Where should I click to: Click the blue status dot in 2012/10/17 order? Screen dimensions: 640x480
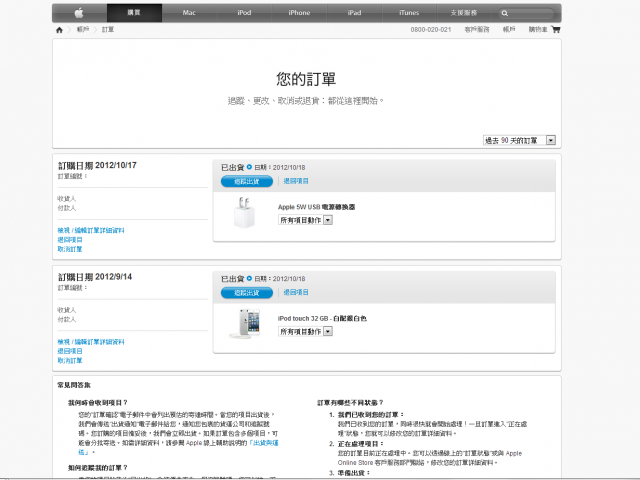[249, 167]
